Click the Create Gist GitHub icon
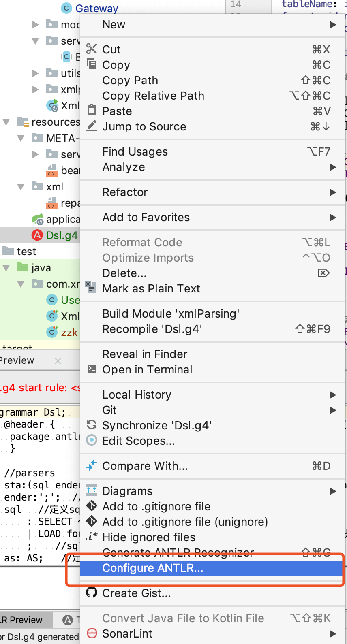Image resolution: width=347 pixels, height=644 pixels. pyautogui.click(x=92, y=593)
